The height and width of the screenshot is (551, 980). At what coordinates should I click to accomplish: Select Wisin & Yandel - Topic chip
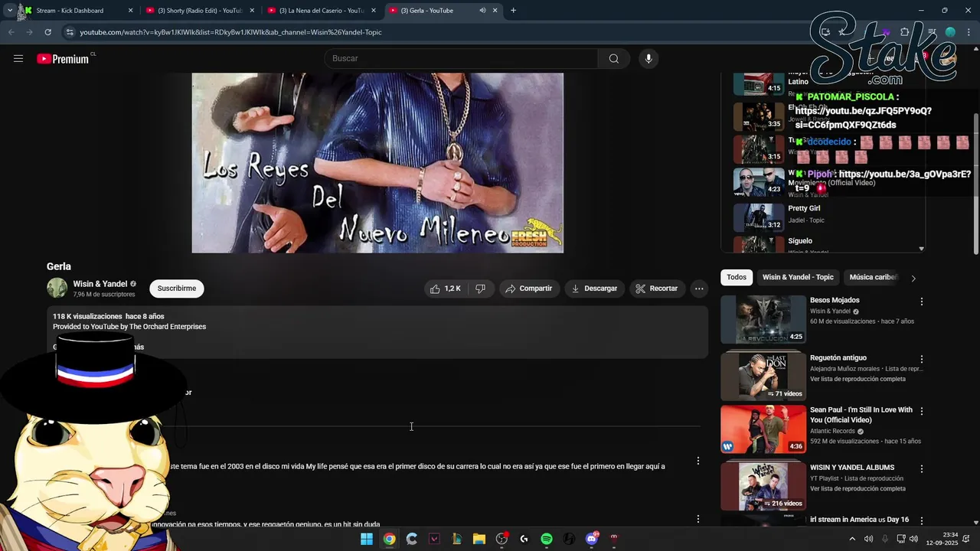point(798,277)
